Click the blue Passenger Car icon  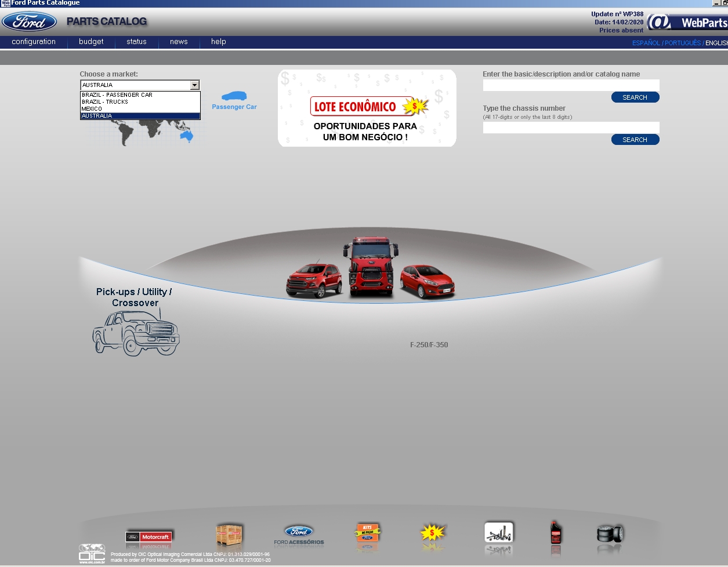tap(234, 96)
